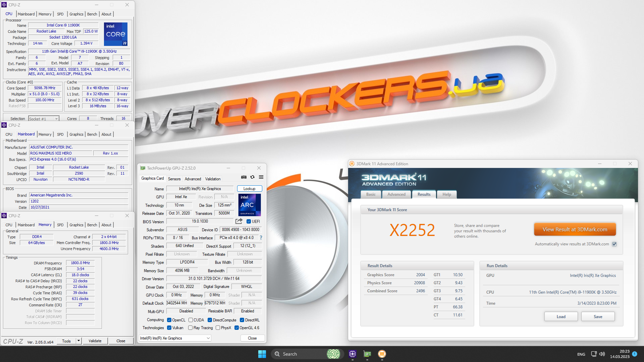Expand the CPU-Z Tools dropdown arrow
644x362 pixels.
pyautogui.click(x=78, y=341)
